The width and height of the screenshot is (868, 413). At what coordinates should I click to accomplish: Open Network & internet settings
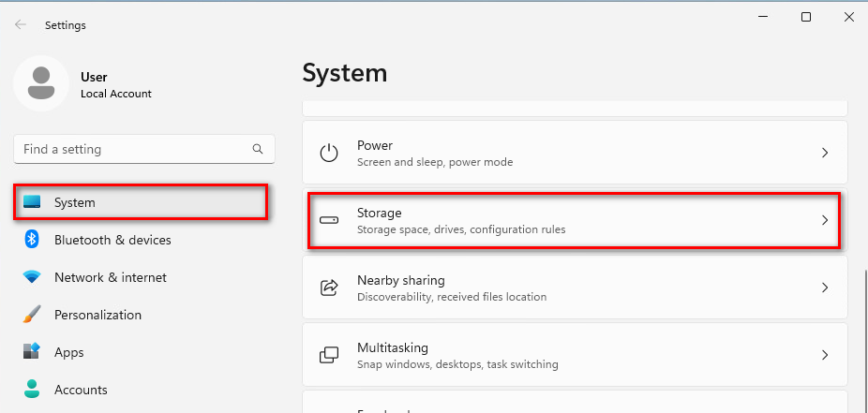coord(111,277)
